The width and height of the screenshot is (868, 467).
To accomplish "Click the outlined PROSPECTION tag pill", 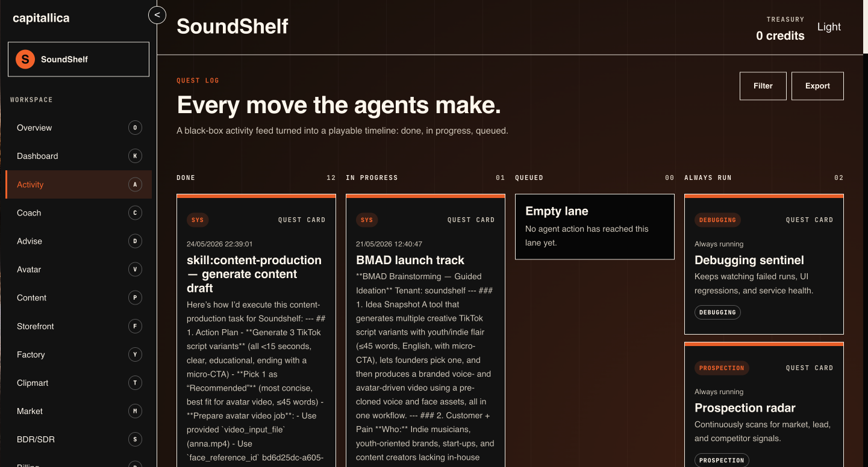I will (722, 460).
